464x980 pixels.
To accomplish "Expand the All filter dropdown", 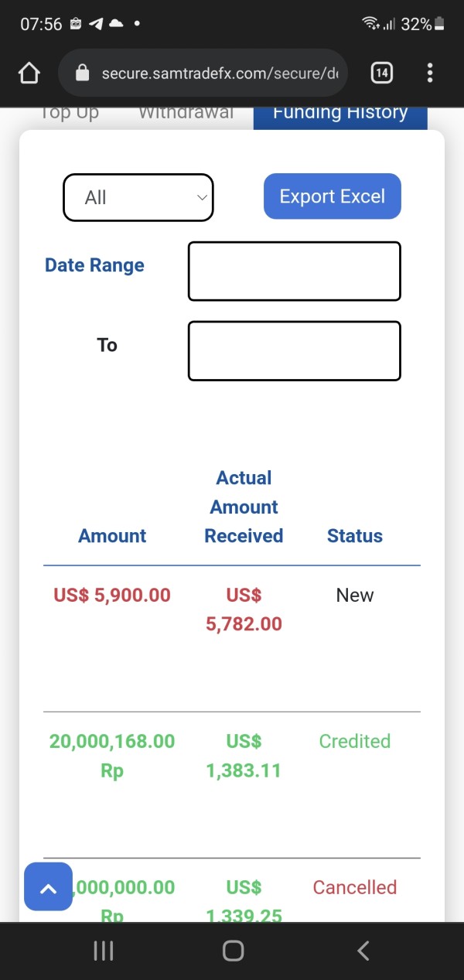I will (138, 197).
